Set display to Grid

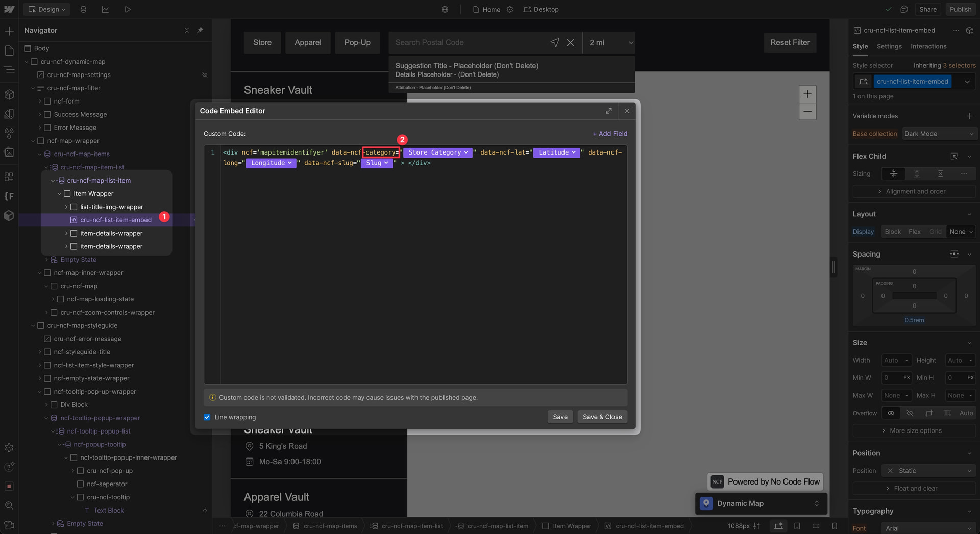point(935,232)
